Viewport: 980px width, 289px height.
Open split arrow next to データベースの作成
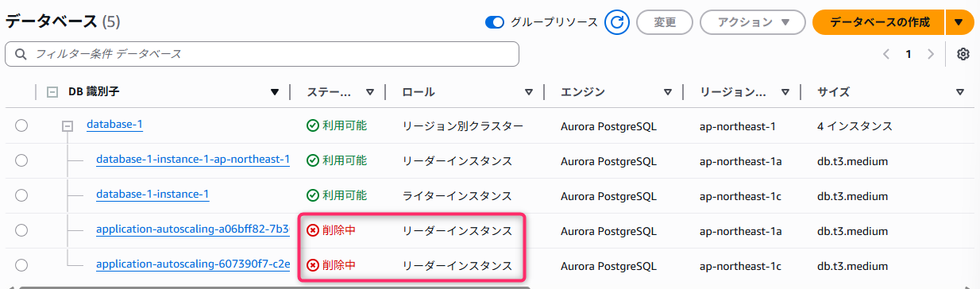coord(959,22)
